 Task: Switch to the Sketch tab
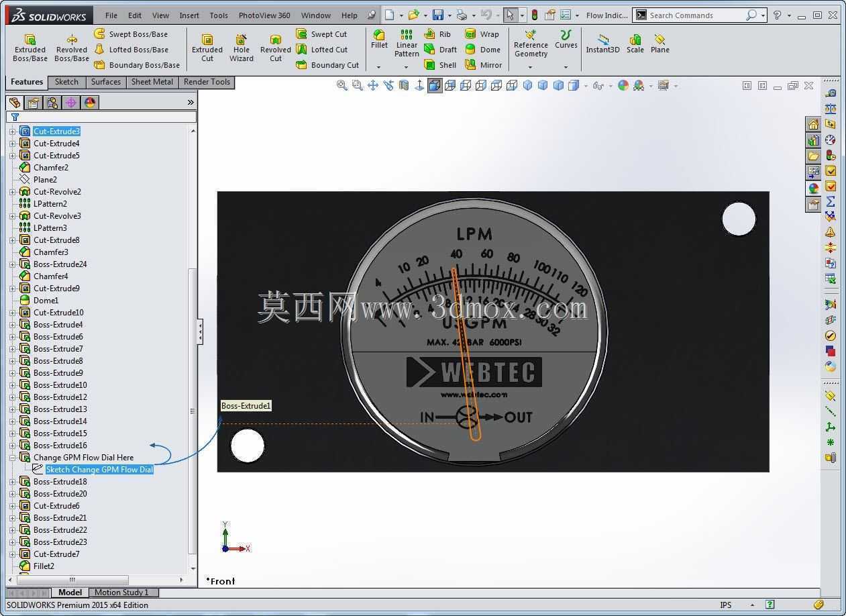pyautogui.click(x=66, y=82)
